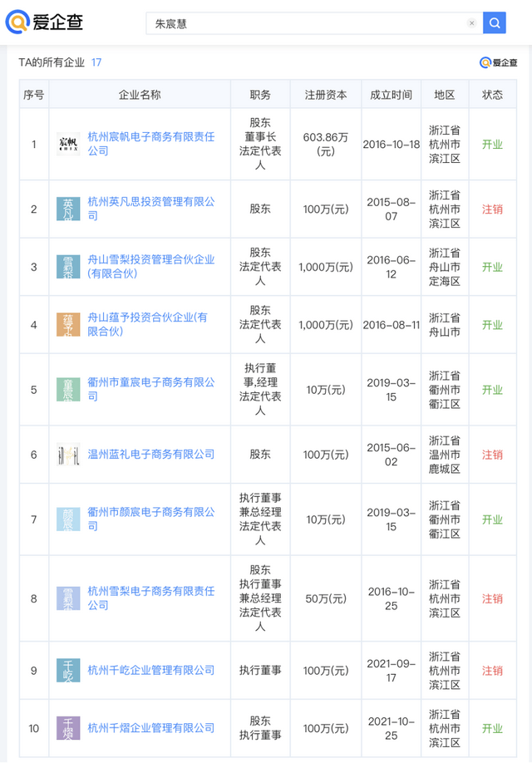Clear the search box text
This screenshot has height=763, width=532.
tap(471, 23)
